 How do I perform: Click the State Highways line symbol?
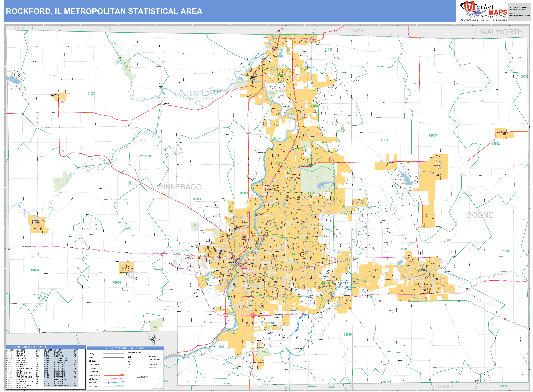(114, 375)
